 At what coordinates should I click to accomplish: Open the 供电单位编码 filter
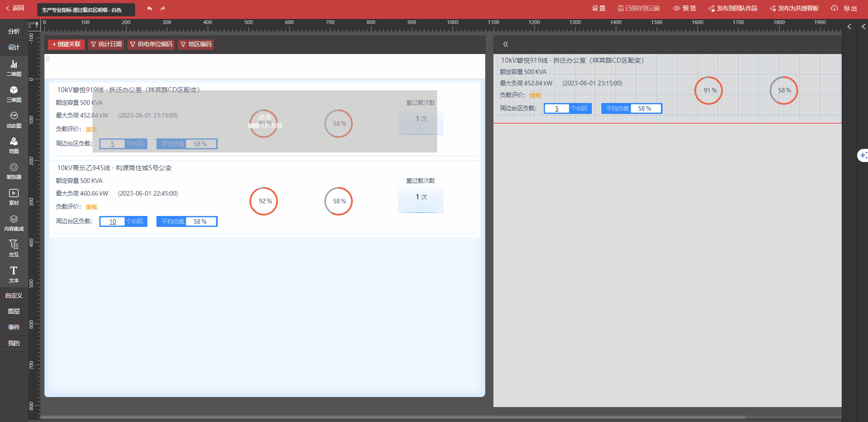click(x=151, y=44)
